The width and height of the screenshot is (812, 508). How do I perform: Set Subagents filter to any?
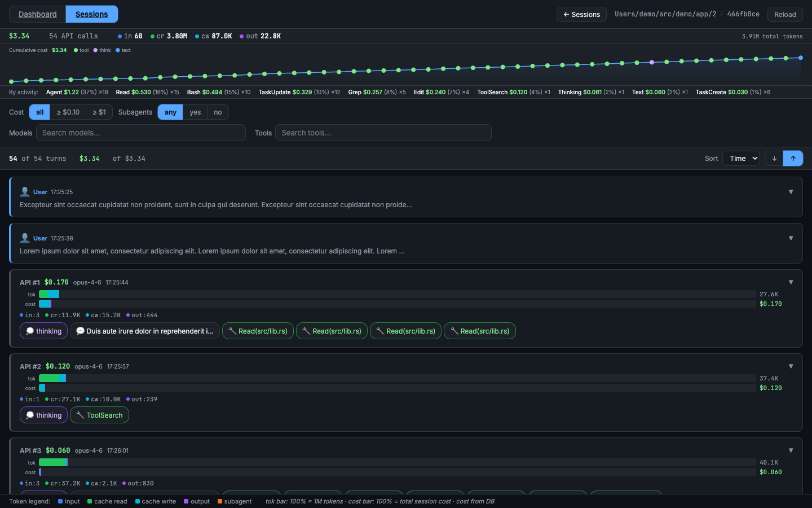click(170, 112)
